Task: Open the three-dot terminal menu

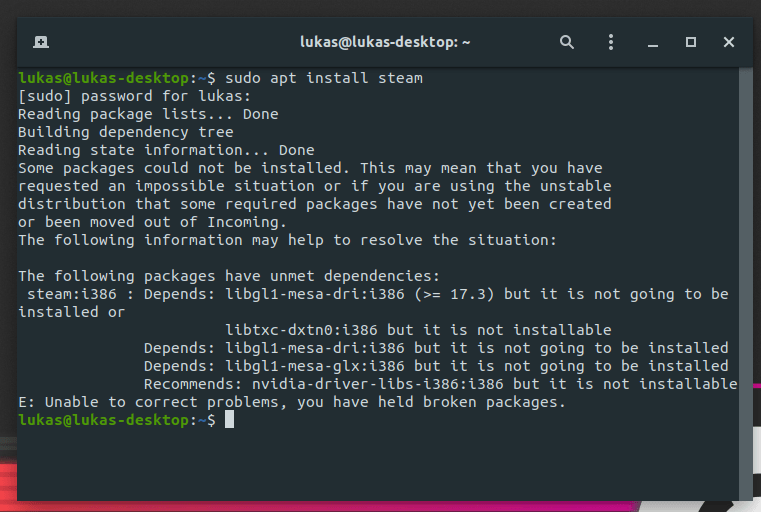Action: pos(611,42)
